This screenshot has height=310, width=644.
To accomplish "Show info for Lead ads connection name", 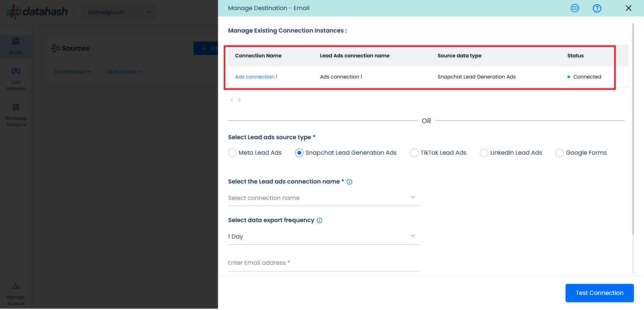I will point(350,182).
